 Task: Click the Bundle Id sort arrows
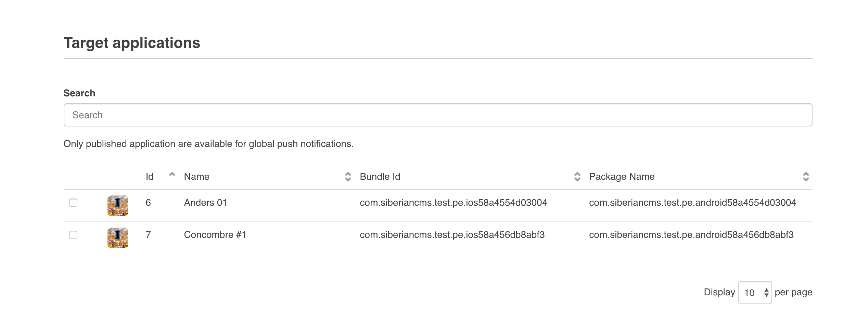pyautogui.click(x=577, y=177)
